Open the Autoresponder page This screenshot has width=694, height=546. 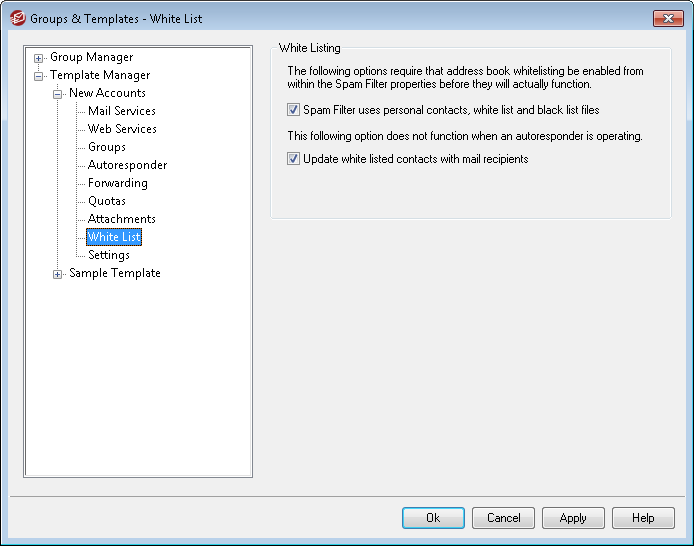coord(127,165)
